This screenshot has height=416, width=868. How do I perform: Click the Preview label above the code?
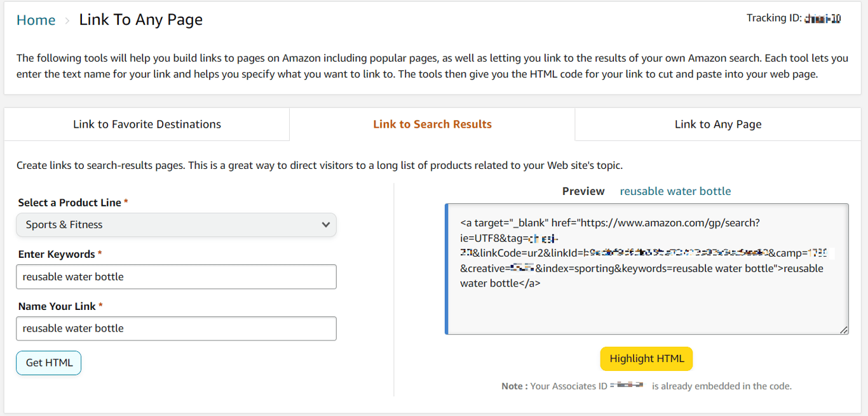tap(583, 191)
